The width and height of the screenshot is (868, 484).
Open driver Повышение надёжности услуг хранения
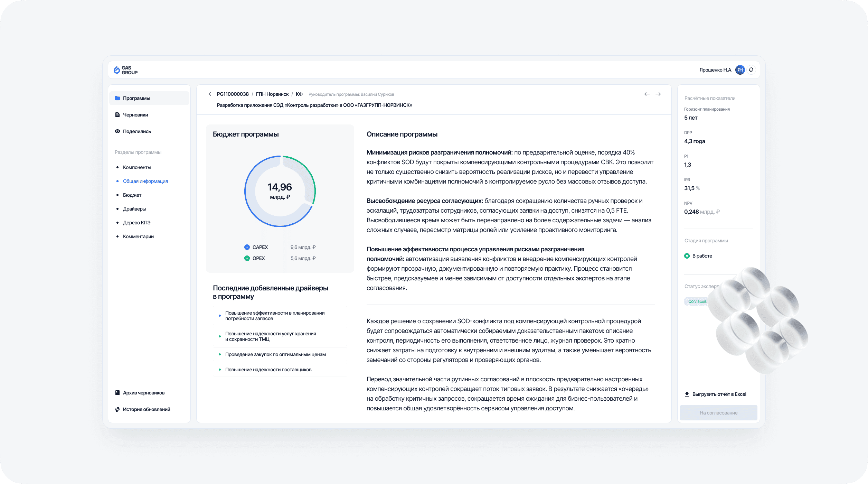[280, 336]
